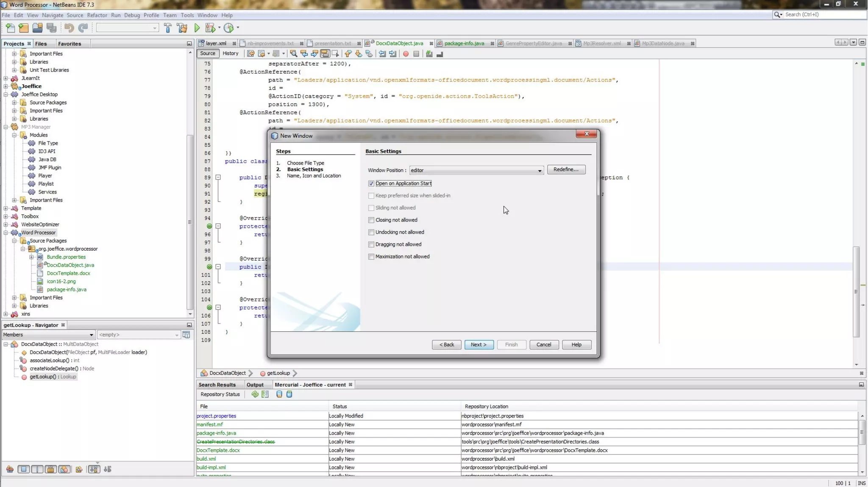
Task: Click the Undo icon in the toolbar
Action: coord(69,28)
